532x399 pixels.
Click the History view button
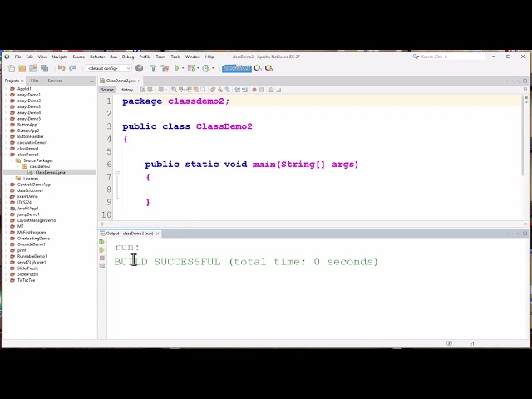(126, 90)
